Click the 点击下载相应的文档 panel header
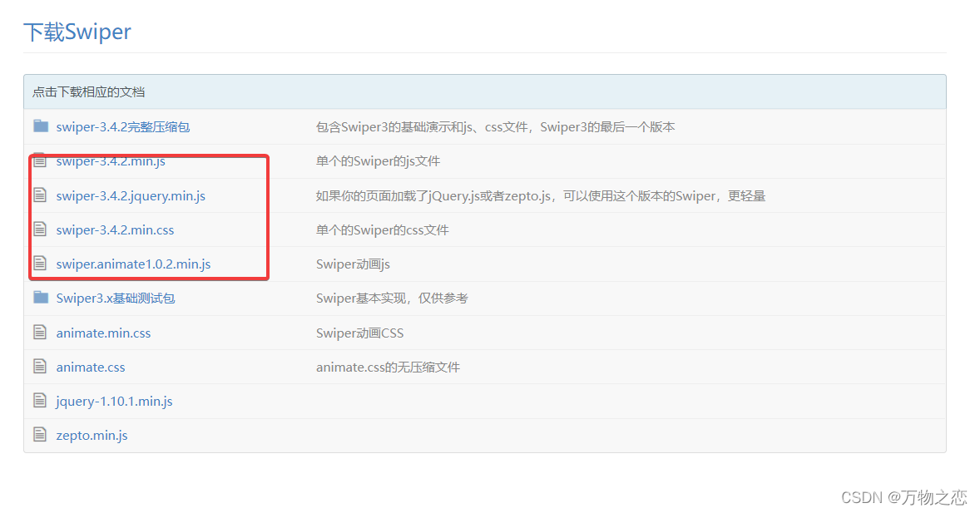Image resolution: width=980 pixels, height=513 pixels. (484, 91)
